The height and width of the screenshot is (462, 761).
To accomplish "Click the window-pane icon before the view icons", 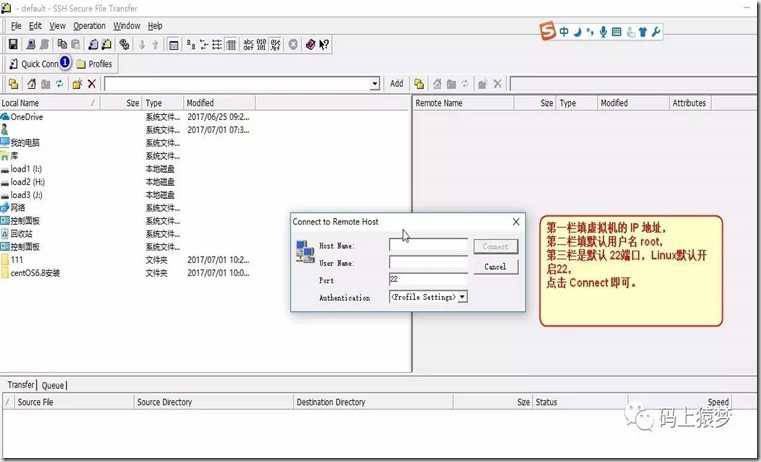I will point(173,45).
